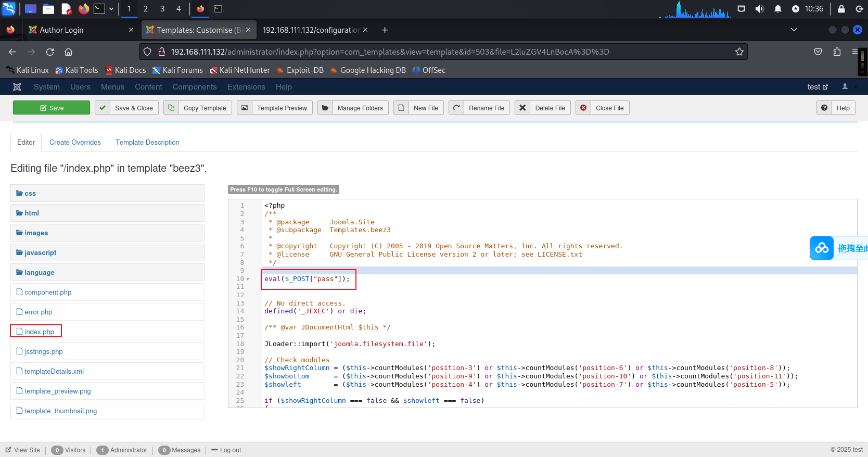Click Copy Template button
868x457 pixels.
click(x=198, y=108)
